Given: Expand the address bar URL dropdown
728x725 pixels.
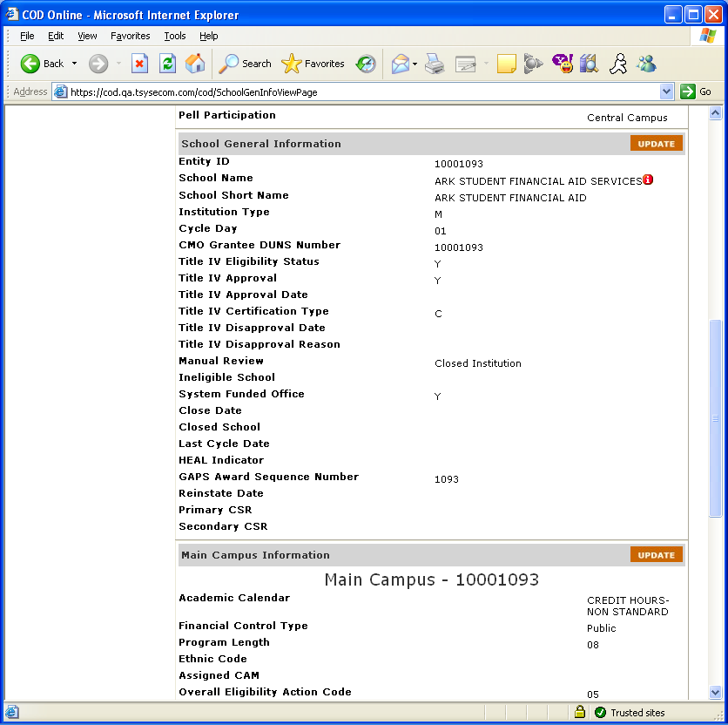Looking at the screenshot, I should 667,91.
